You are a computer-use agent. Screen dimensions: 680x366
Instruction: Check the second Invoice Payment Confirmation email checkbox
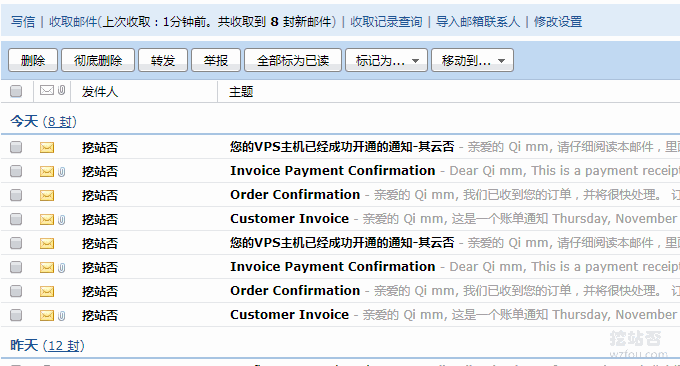[16, 267]
